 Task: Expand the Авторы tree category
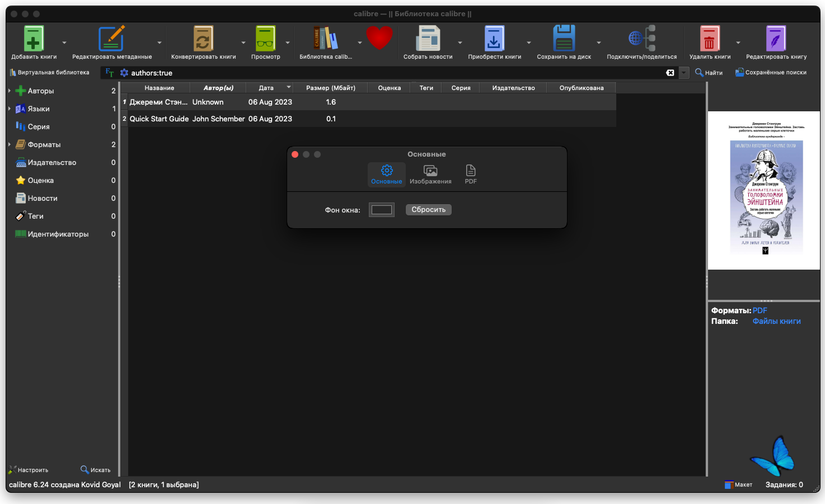pyautogui.click(x=10, y=91)
